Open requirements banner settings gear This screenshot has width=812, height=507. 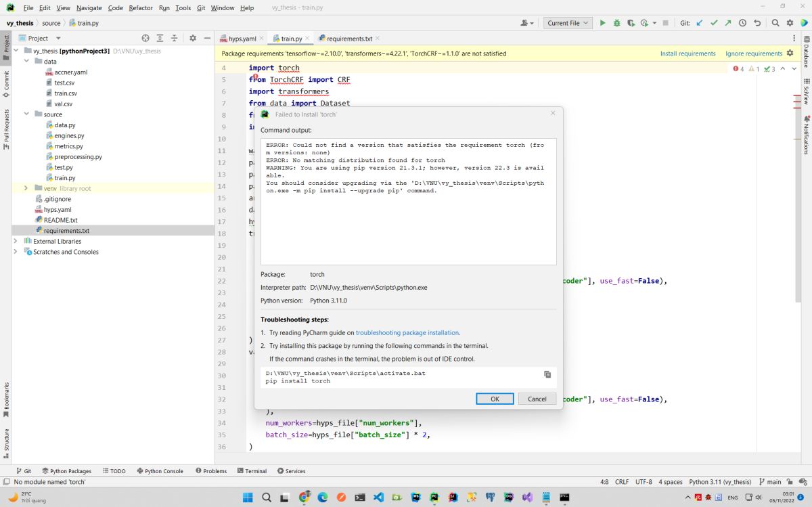[790, 53]
